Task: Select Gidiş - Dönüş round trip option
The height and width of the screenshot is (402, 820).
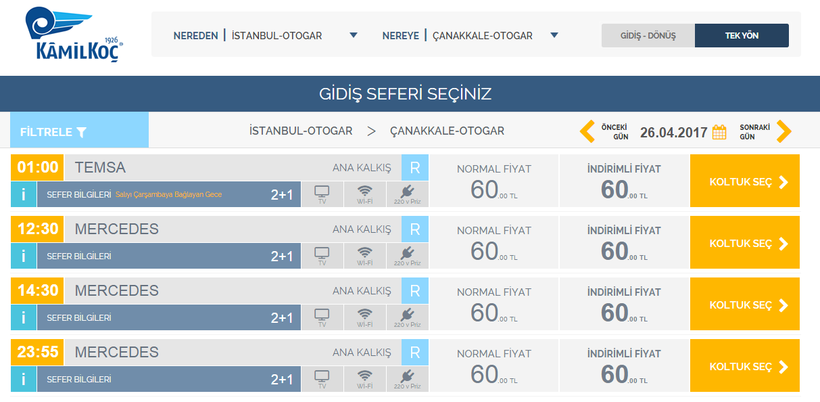Action: click(x=648, y=36)
